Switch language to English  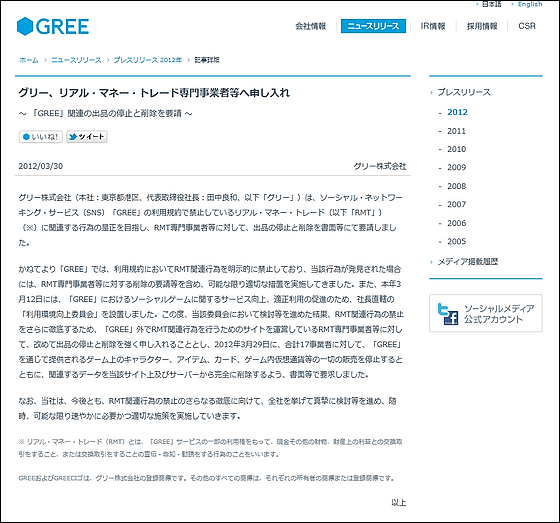coord(530,4)
